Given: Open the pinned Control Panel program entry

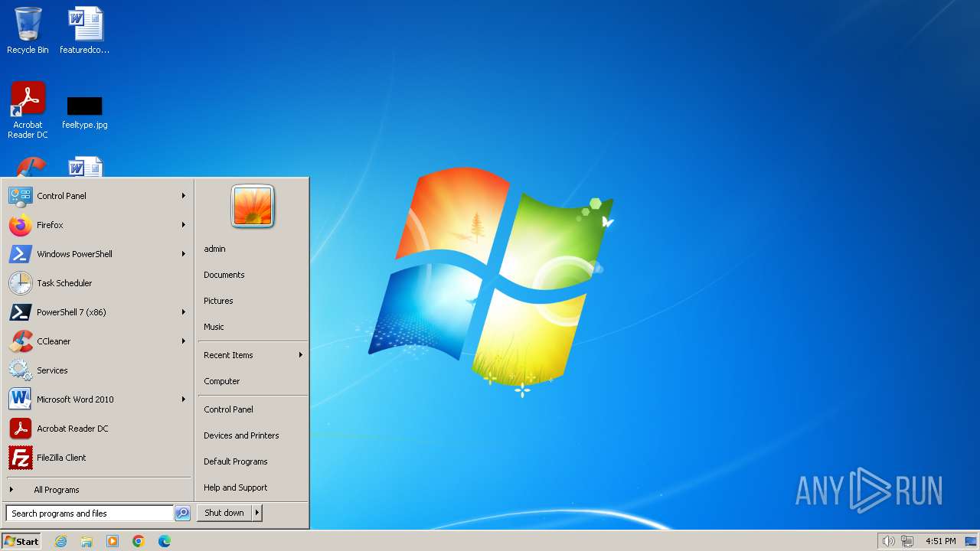Looking at the screenshot, I should (x=97, y=196).
